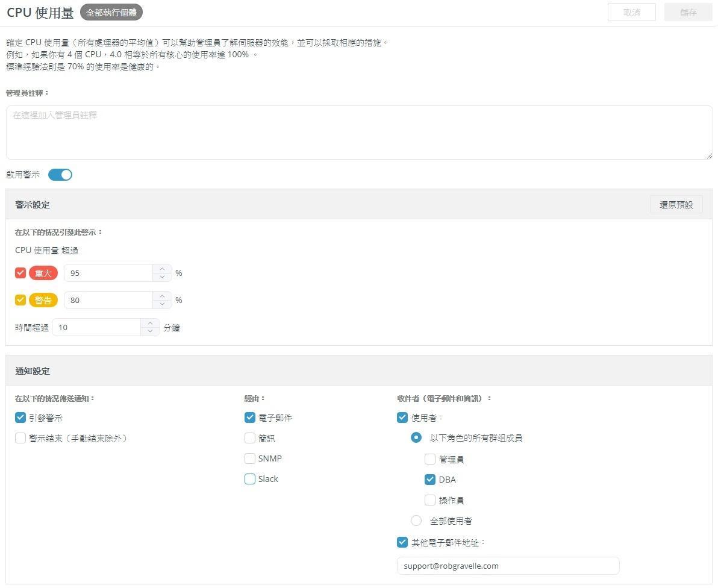This screenshot has height=588, width=718.
Task: Click the 管理員註釋 text area
Action: 359,133
